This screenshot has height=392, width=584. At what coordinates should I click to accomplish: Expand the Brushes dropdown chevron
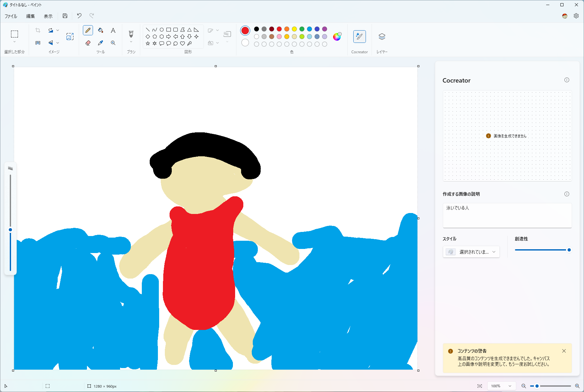point(131,42)
